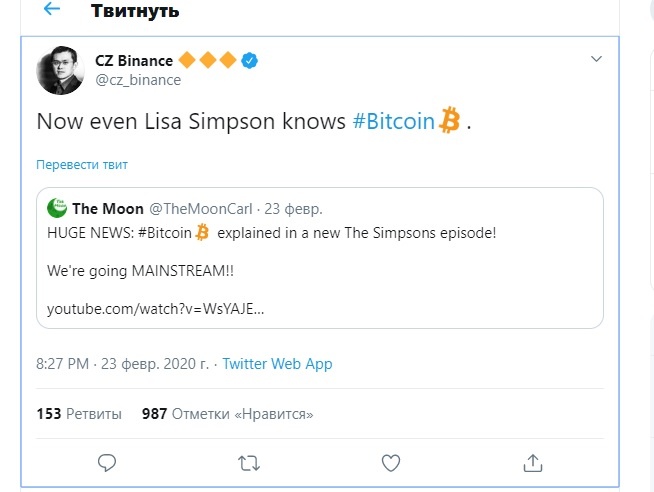View the 987 Отметки «Нравится» list
Viewport: 654px width, 492px height.
[227, 413]
